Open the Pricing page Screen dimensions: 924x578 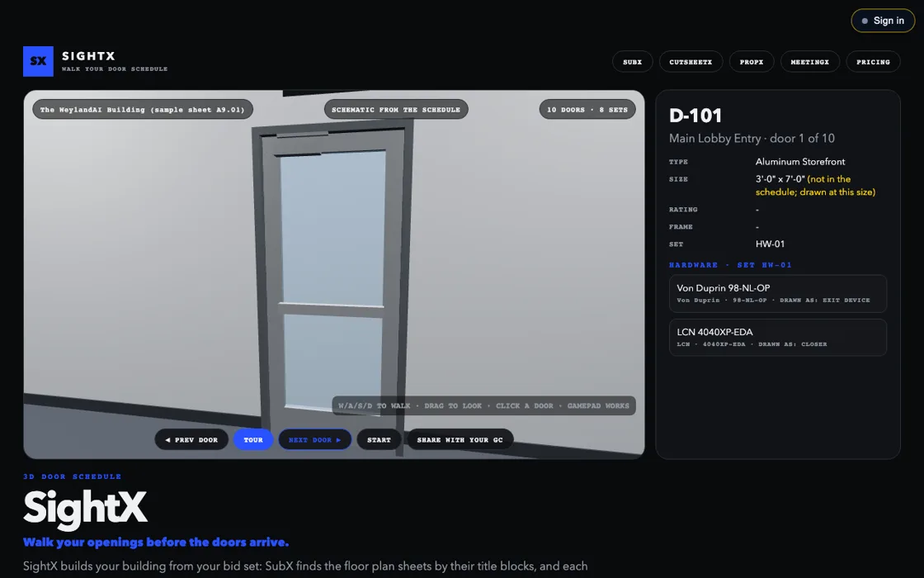(873, 62)
